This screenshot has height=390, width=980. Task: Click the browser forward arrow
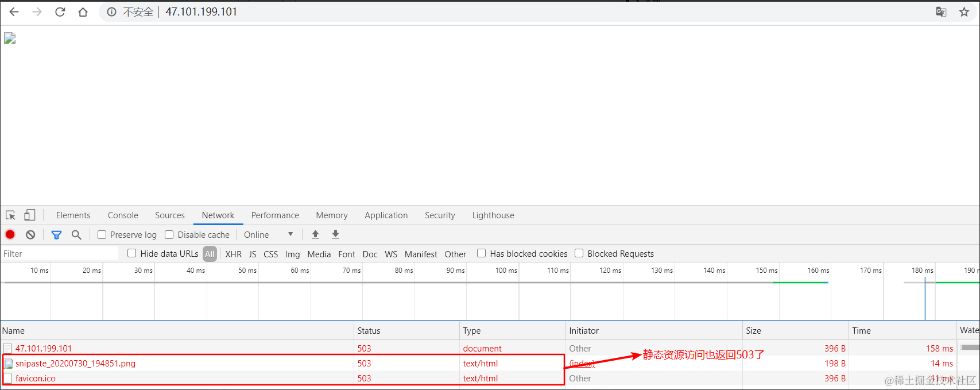[37, 12]
